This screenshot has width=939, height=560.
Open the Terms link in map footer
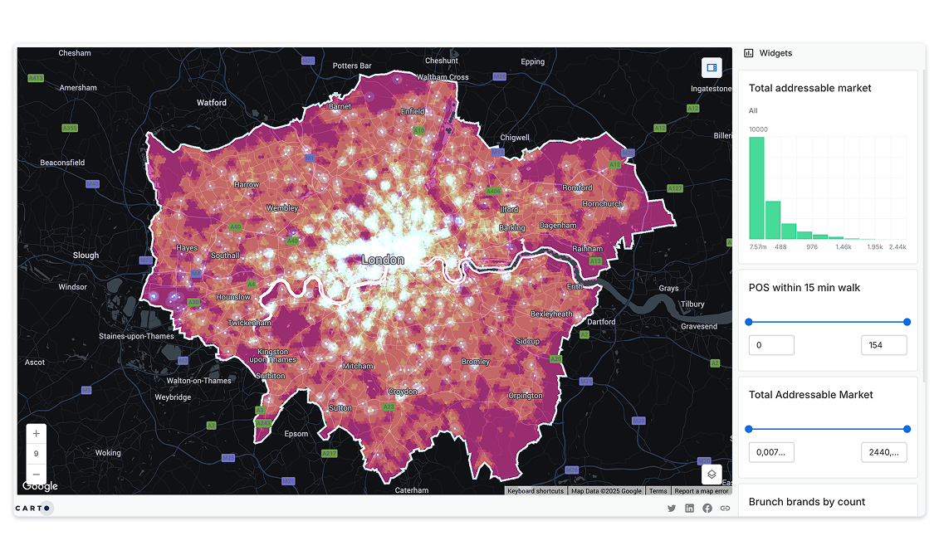pyautogui.click(x=658, y=490)
